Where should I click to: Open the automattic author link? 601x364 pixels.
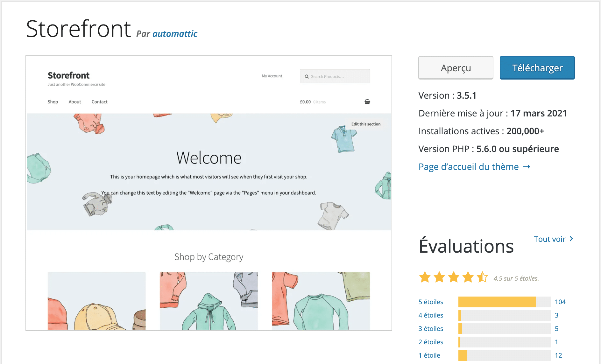click(x=175, y=34)
